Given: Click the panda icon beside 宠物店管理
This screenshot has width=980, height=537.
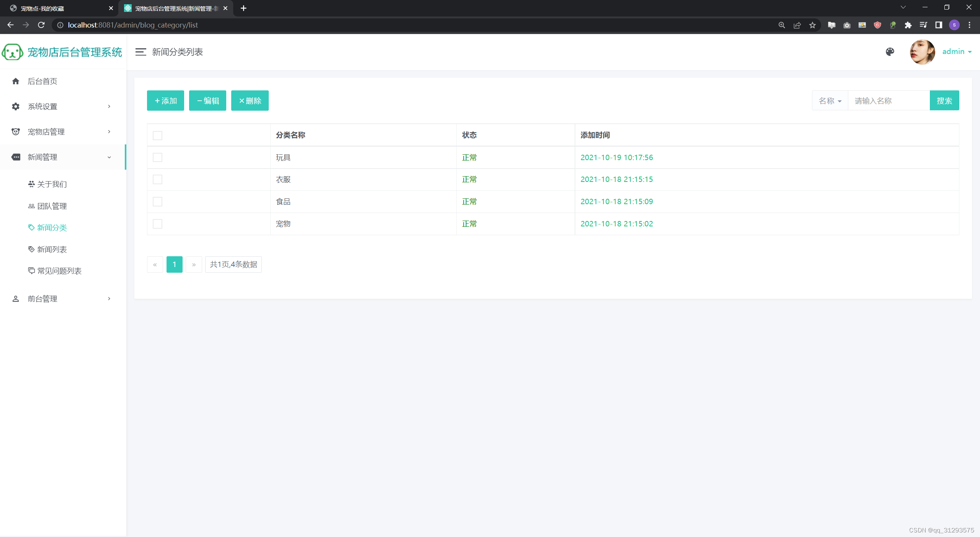Looking at the screenshot, I should (16, 132).
